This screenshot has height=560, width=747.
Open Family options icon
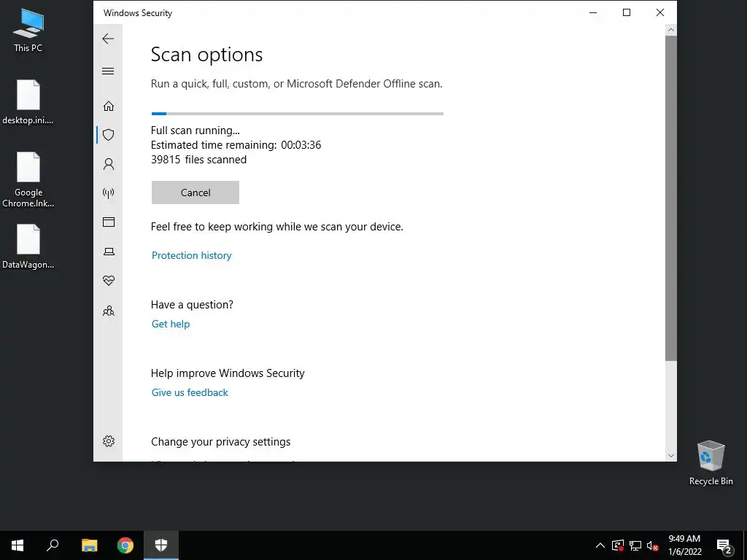[x=109, y=311]
